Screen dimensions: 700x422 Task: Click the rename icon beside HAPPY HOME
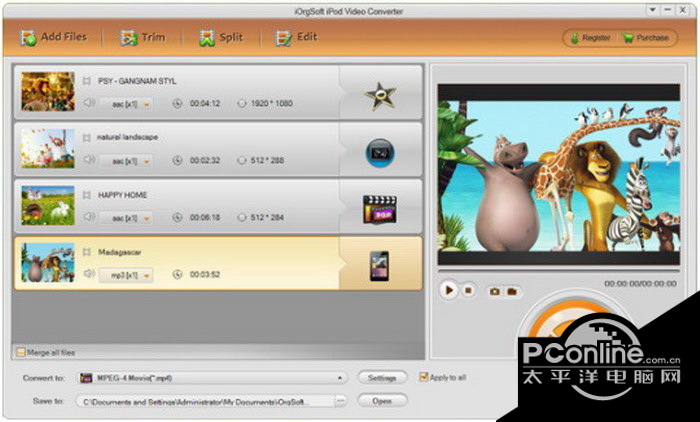[x=87, y=195]
